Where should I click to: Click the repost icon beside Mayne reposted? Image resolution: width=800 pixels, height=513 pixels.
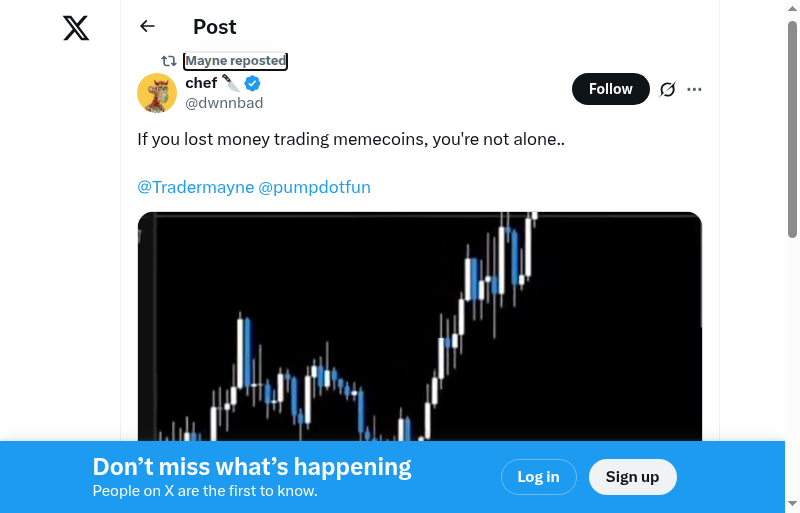[169, 61]
